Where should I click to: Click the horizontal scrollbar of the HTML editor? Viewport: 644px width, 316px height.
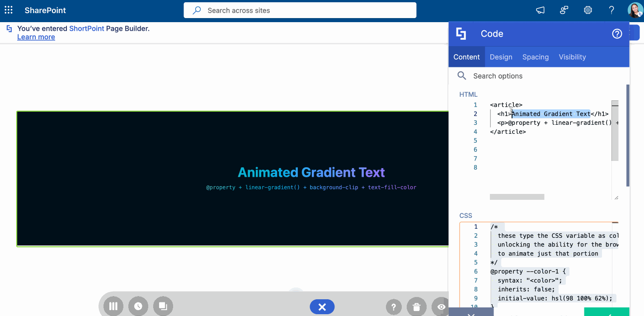517,197
